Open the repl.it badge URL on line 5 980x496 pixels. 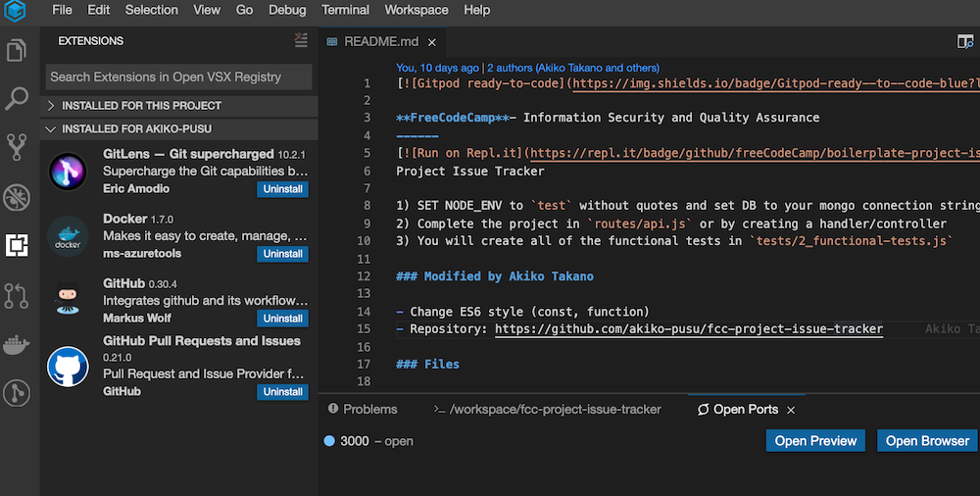pos(755,153)
